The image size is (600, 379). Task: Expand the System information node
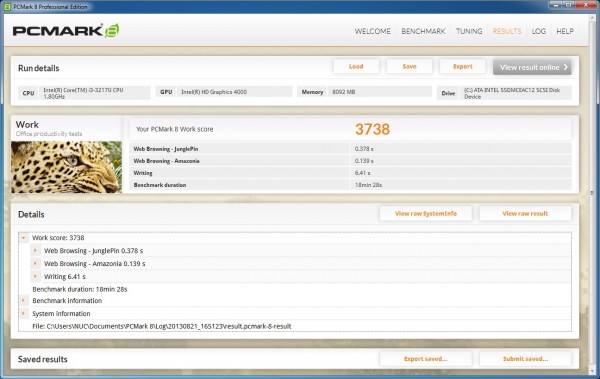coord(23,314)
